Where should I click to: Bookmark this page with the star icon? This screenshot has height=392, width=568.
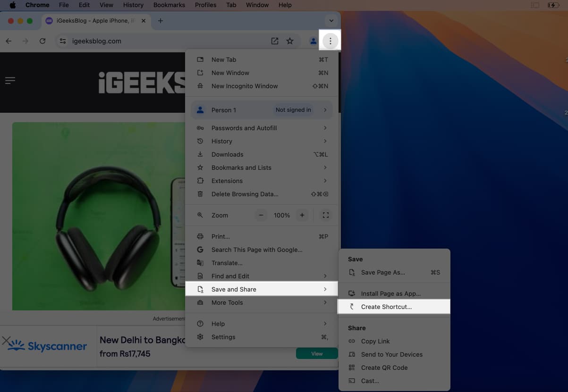click(290, 41)
